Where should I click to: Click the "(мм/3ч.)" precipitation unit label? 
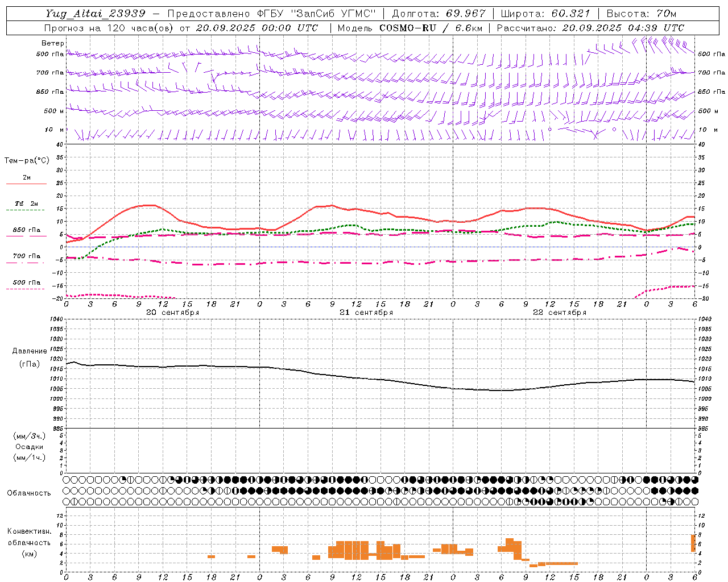click(x=30, y=436)
